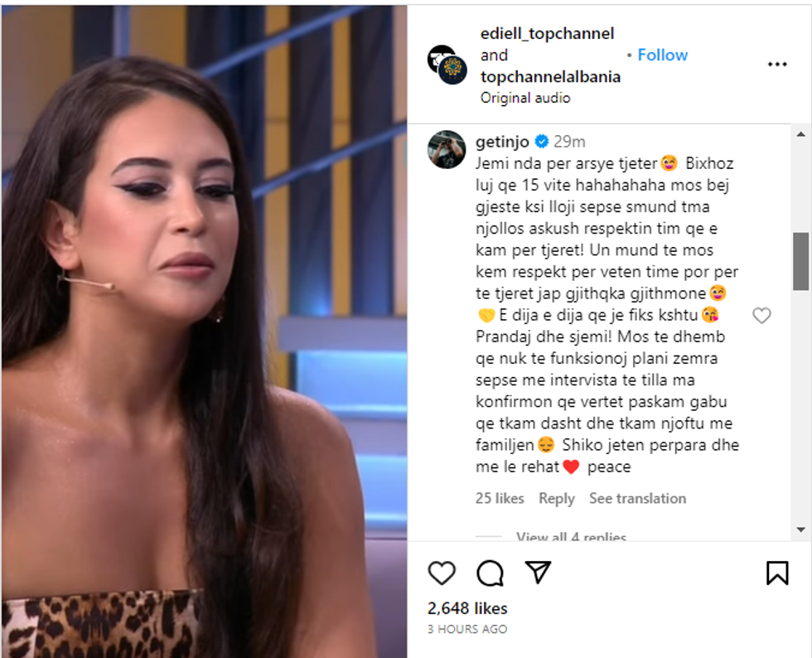Image resolution: width=812 pixels, height=658 pixels.
Task: See translation of the comment
Action: (x=637, y=498)
